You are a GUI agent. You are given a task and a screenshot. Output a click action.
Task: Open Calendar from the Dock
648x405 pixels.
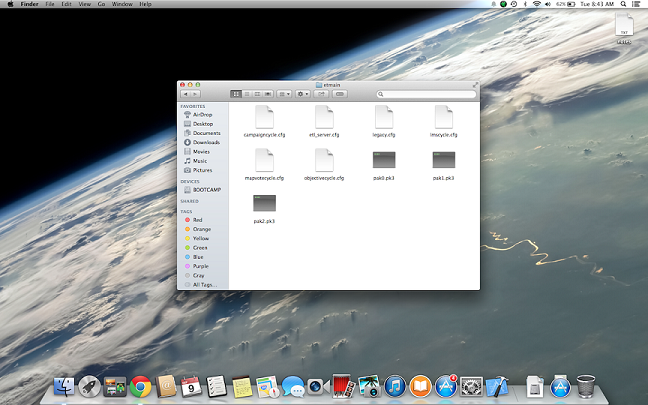[x=191, y=386]
